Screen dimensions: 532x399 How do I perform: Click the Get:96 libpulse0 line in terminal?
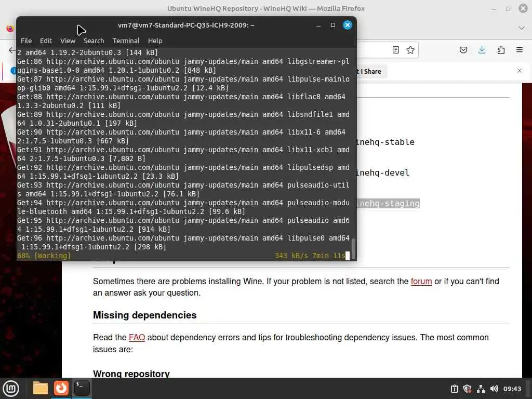click(x=183, y=243)
